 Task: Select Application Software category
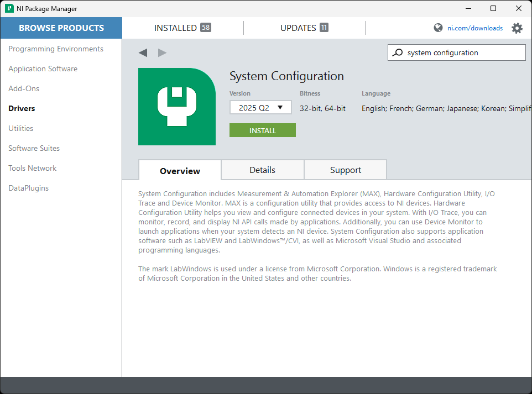(43, 69)
